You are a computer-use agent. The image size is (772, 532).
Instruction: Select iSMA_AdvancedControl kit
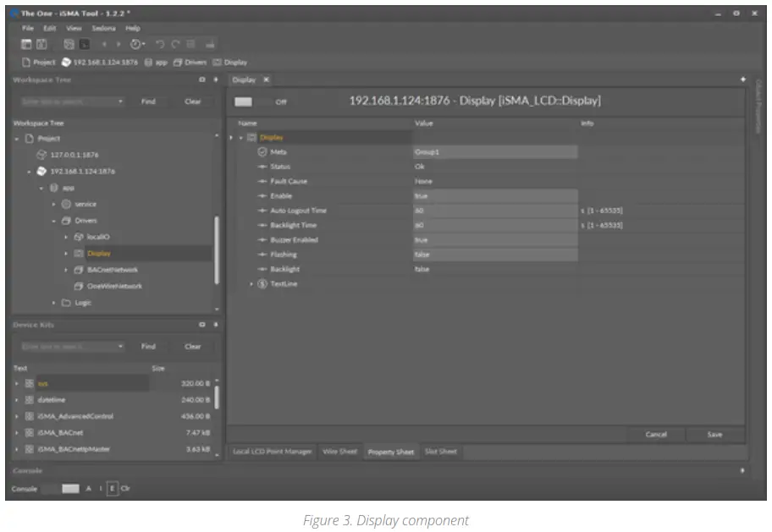point(75,416)
